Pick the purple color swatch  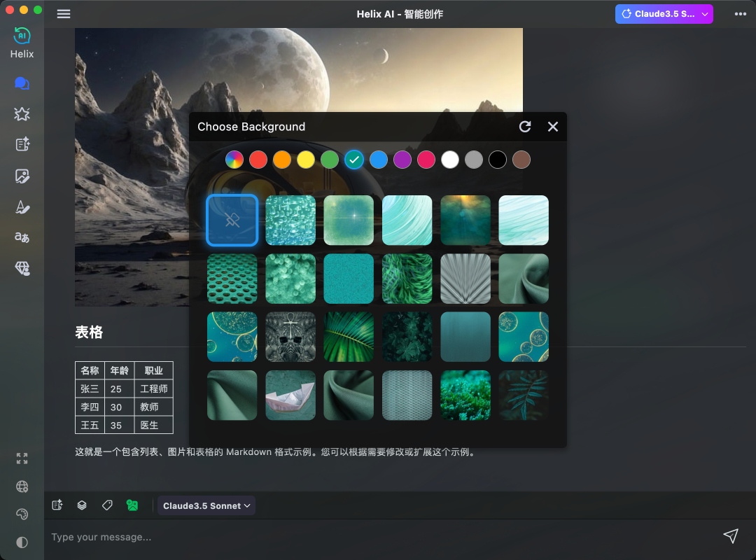402,160
